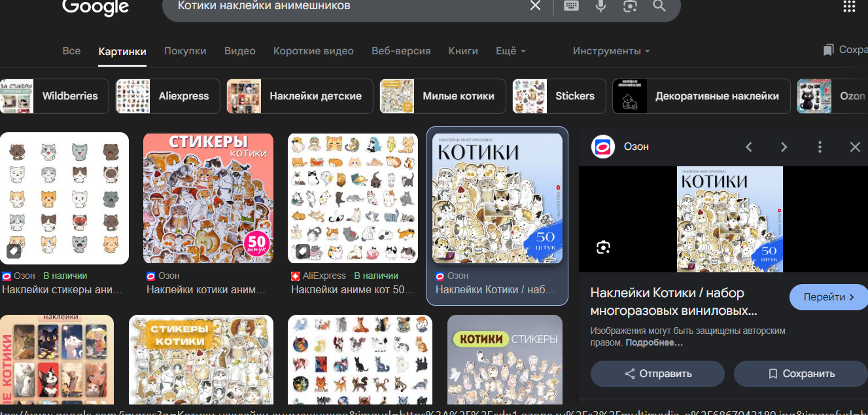
Task: Expand the Инструменты dropdown
Action: coord(612,50)
